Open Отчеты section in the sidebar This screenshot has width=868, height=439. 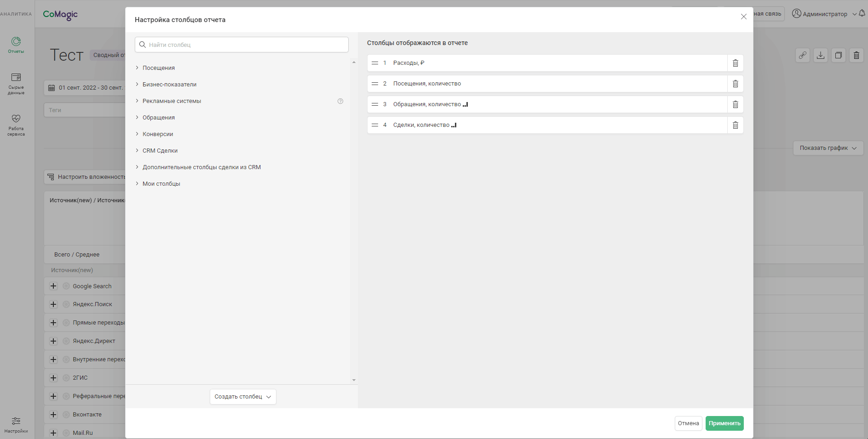(16, 45)
